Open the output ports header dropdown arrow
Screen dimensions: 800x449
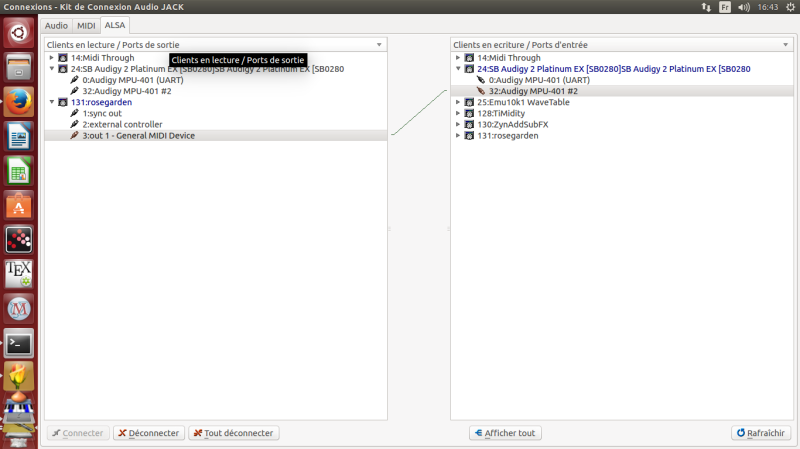click(x=379, y=45)
